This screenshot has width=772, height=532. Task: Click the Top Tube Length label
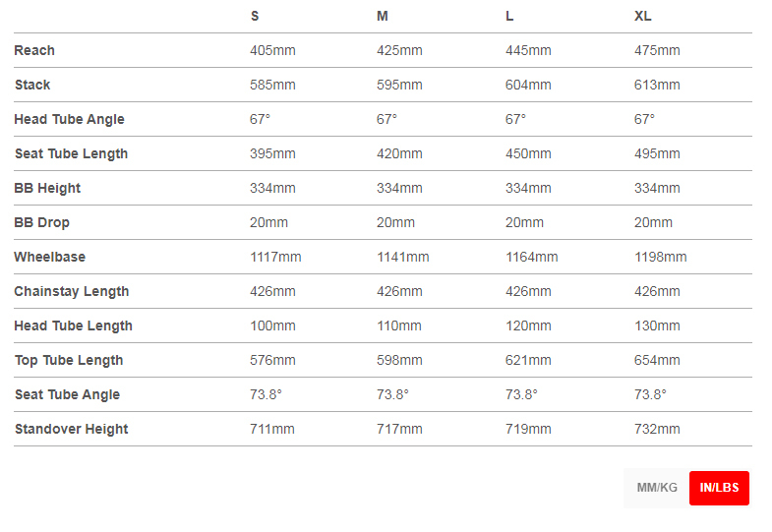(x=69, y=360)
